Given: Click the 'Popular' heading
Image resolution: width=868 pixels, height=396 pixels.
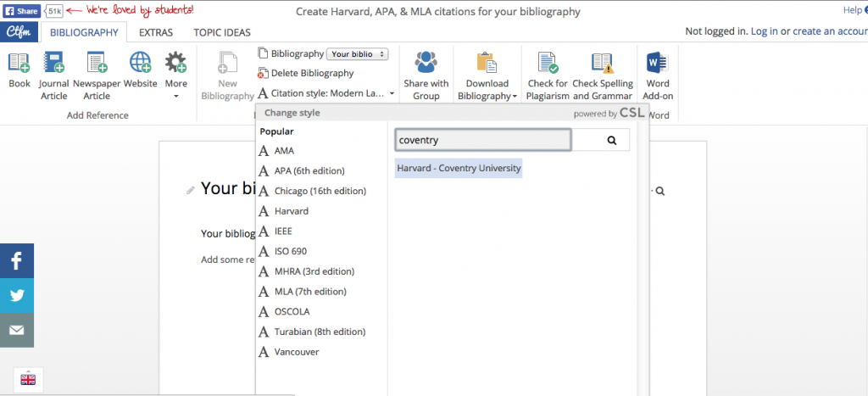Looking at the screenshot, I should click(277, 131).
